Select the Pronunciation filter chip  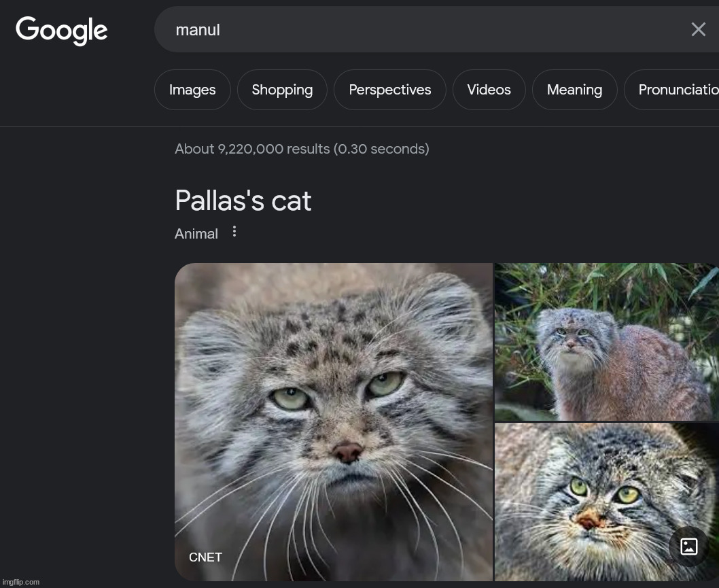676,90
